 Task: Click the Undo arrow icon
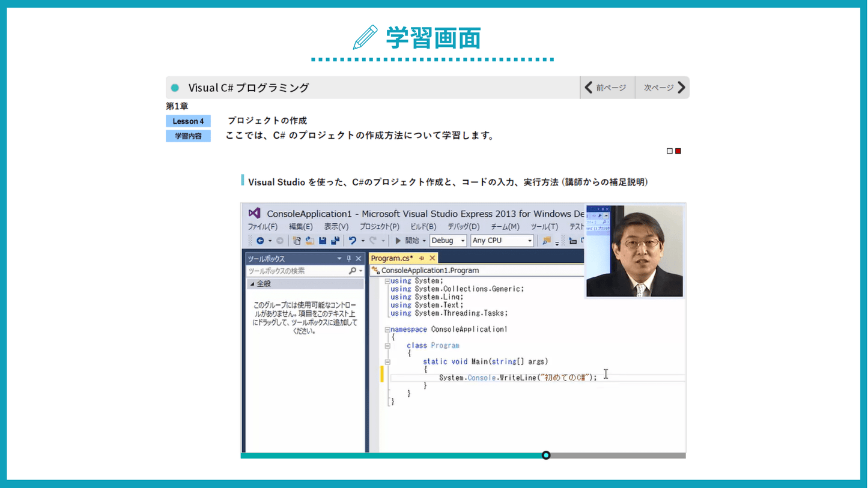pos(353,241)
